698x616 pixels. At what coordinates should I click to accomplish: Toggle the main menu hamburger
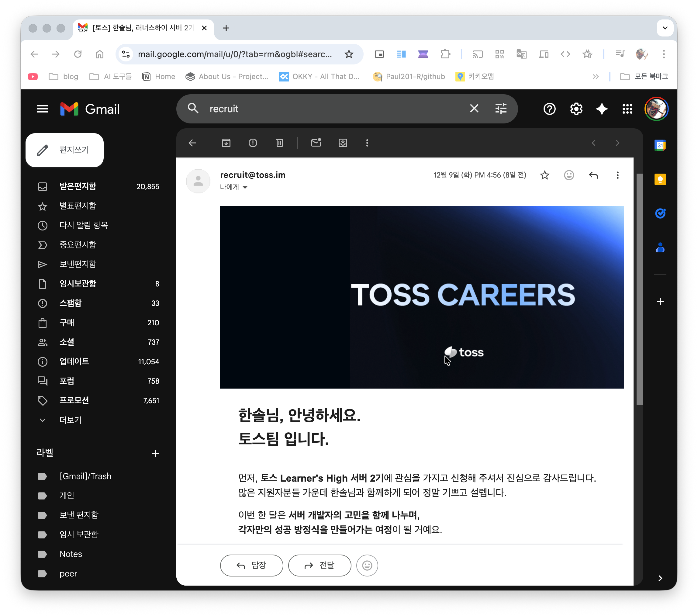(42, 109)
